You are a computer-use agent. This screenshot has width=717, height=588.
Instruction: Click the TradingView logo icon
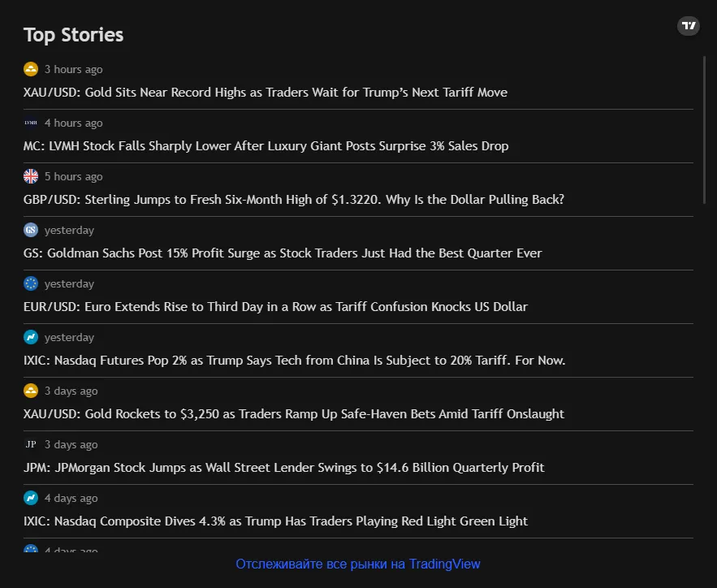point(688,26)
